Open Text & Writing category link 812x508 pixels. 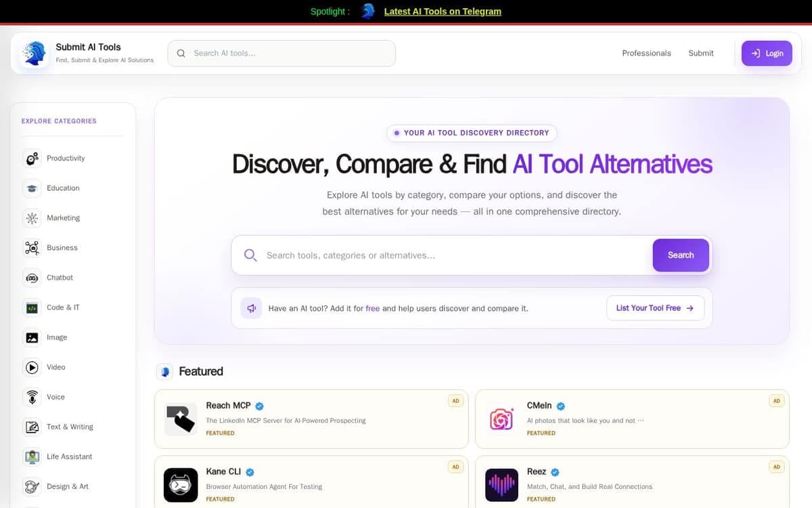[x=70, y=427]
